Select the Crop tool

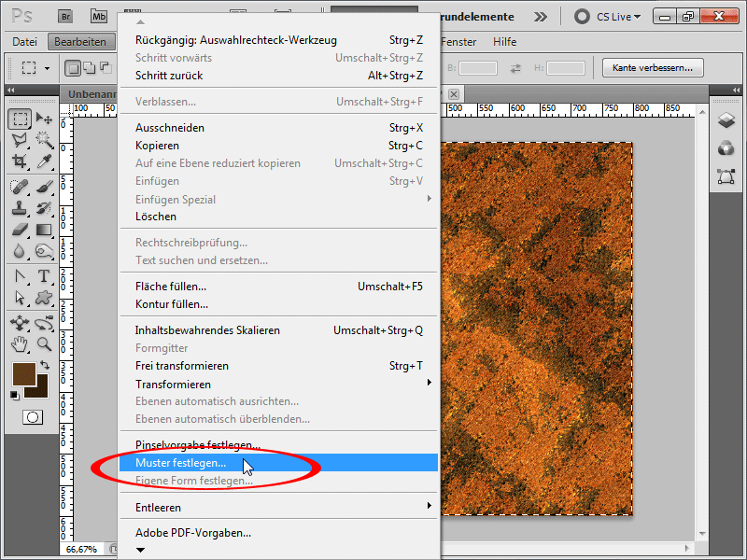20,161
